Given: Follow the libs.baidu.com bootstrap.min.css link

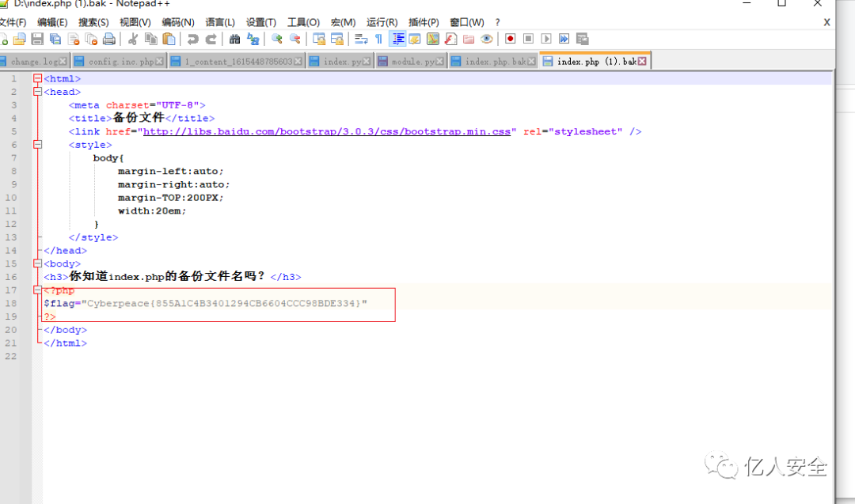Looking at the screenshot, I should click(x=327, y=131).
